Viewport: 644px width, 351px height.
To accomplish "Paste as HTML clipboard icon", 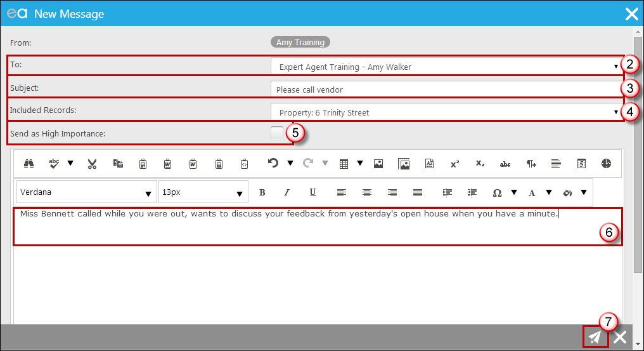I will pos(244,164).
